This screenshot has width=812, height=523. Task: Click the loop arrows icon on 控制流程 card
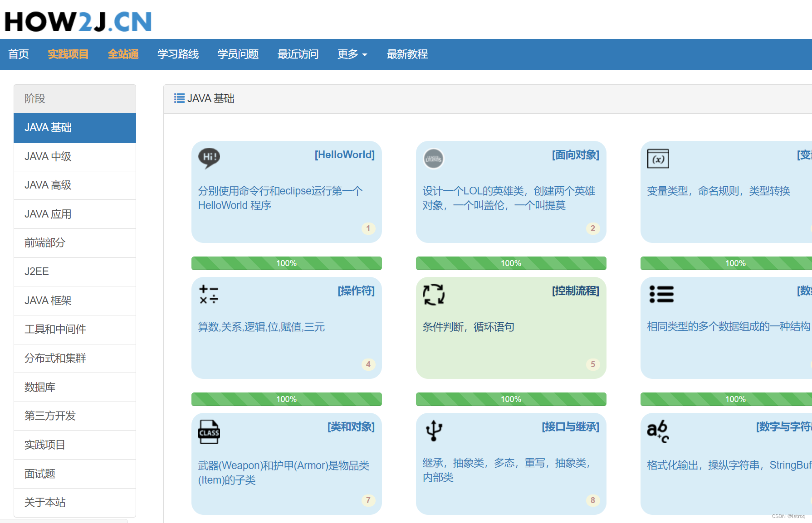pyautogui.click(x=434, y=295)
